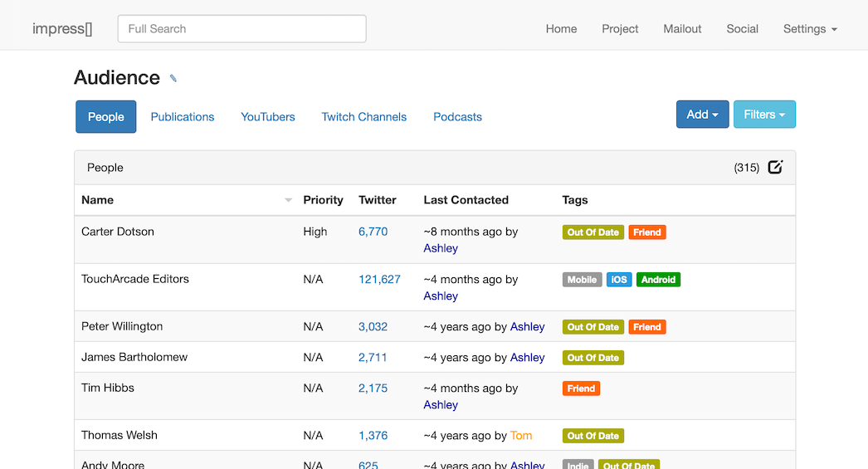Select the Podcasts tab

(457, 117)
